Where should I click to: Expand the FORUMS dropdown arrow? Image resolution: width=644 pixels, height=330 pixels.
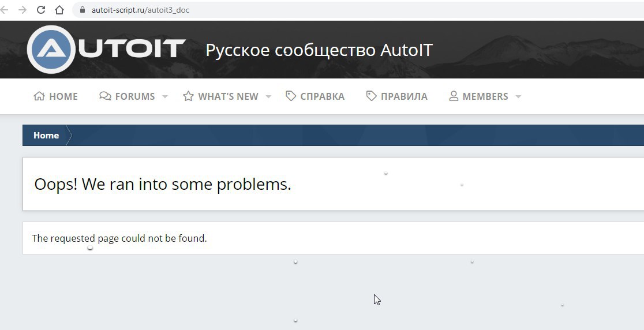(x=165, y=97)
